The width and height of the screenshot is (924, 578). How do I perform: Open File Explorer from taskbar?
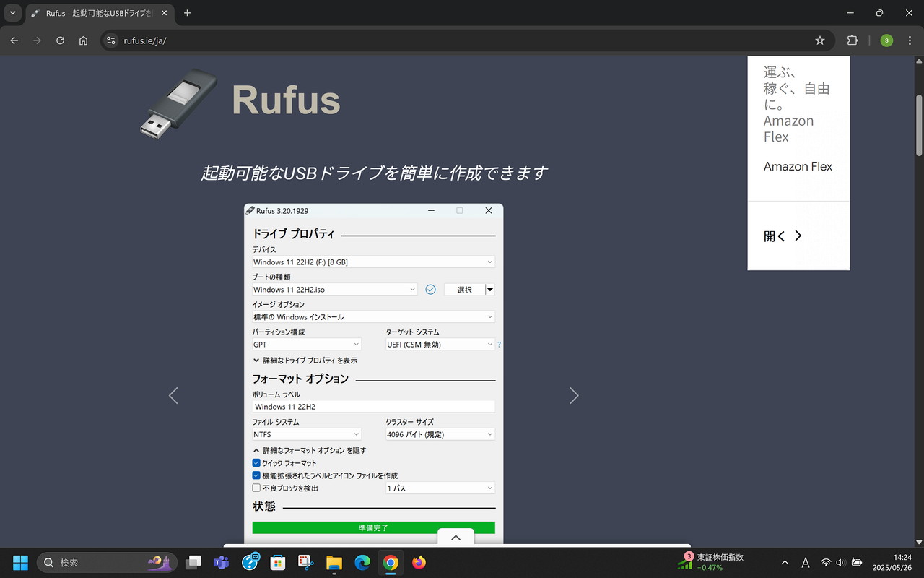[334, 562]
